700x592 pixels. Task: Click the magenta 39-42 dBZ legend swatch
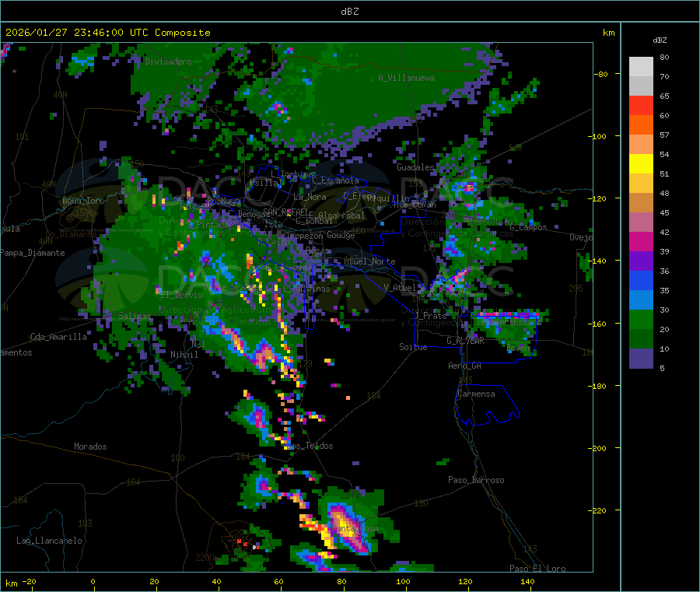[x=641, y=241]
